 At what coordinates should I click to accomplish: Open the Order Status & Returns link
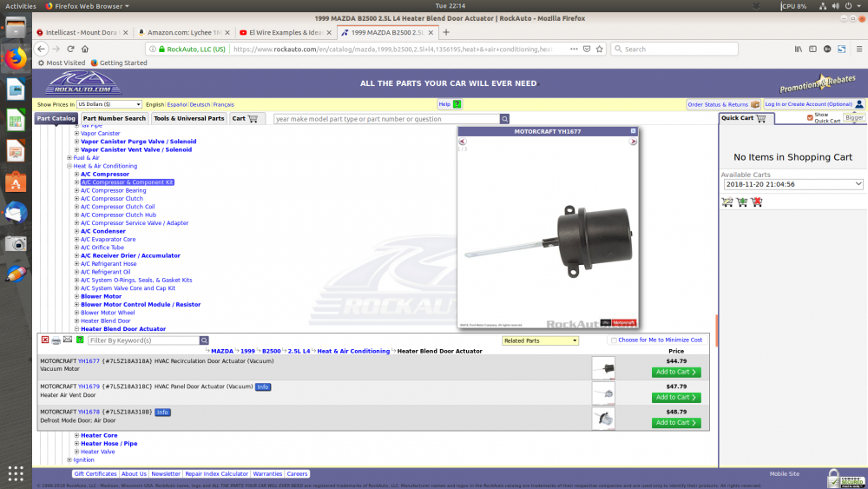[x=723, y=104]
